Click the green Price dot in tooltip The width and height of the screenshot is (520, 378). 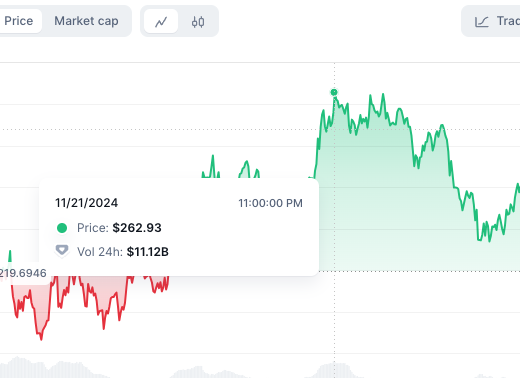62,228
